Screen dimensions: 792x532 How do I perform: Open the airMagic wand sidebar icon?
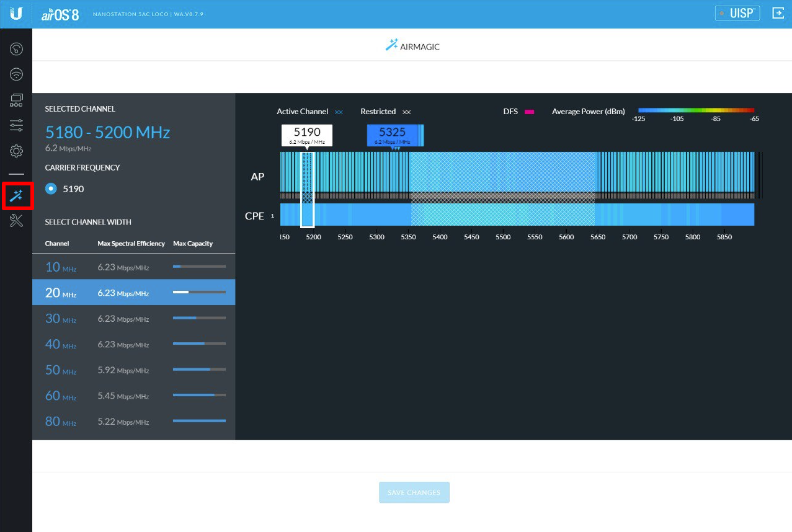click(16, 196)
